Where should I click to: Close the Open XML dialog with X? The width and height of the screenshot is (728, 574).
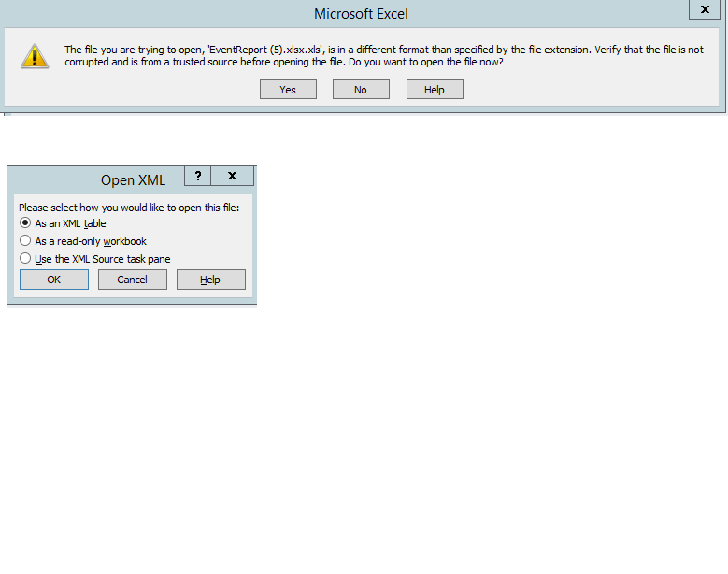pyautogui.click(x=232, y=176)
